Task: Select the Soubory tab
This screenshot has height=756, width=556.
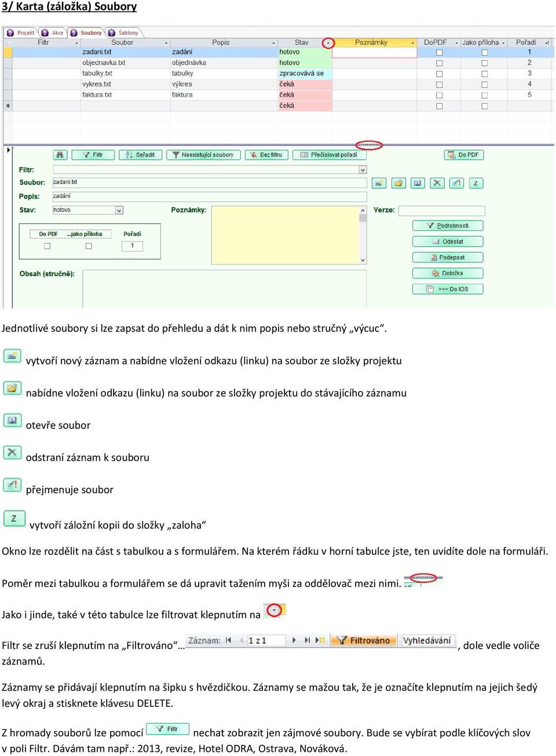Action: (x=86, y=33)
